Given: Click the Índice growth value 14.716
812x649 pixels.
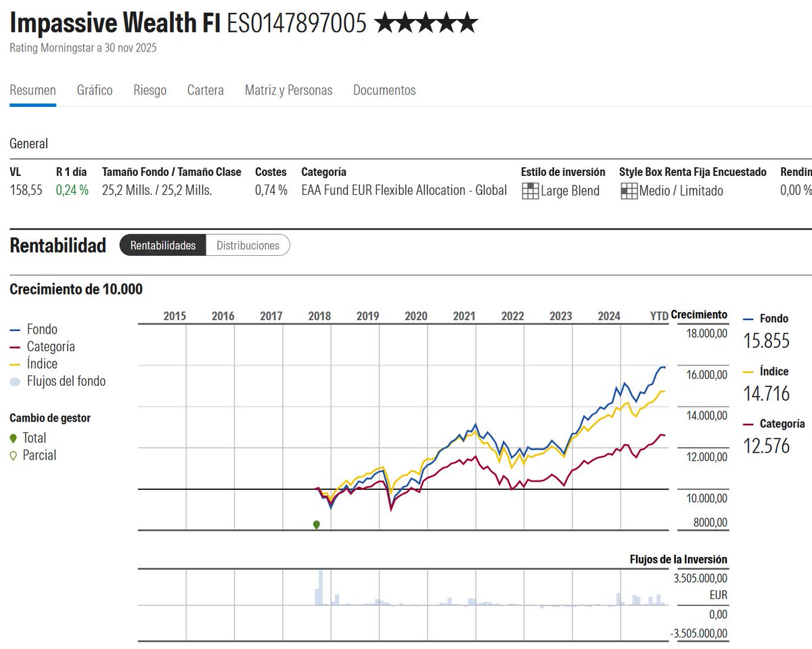Looking at the screenshot, I should [x=767, y=394].
